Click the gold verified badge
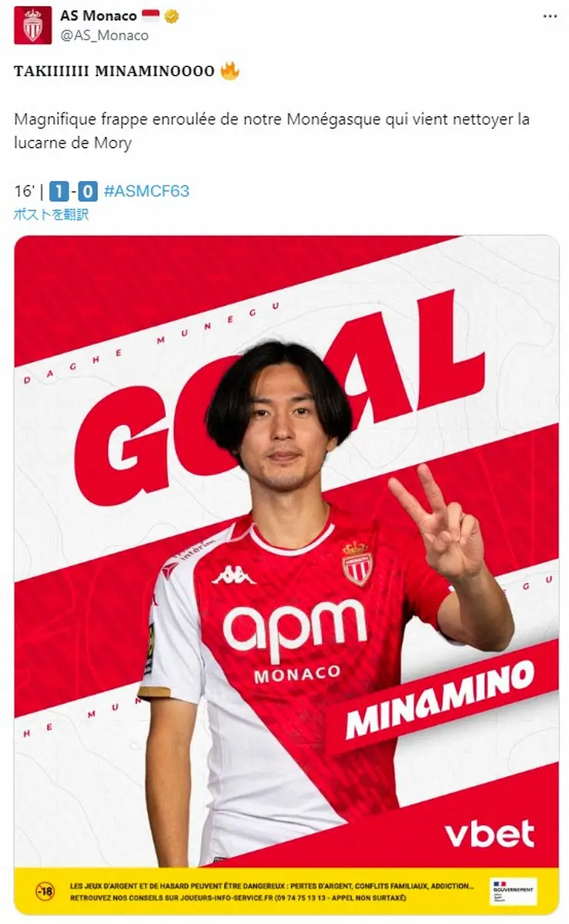Viewport: 569px width, 924px height. point(173,16)
